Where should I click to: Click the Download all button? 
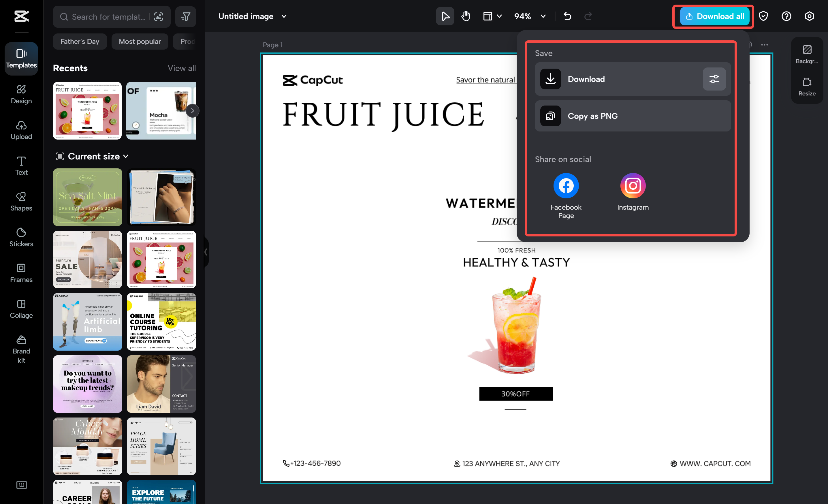pos(714,16)
